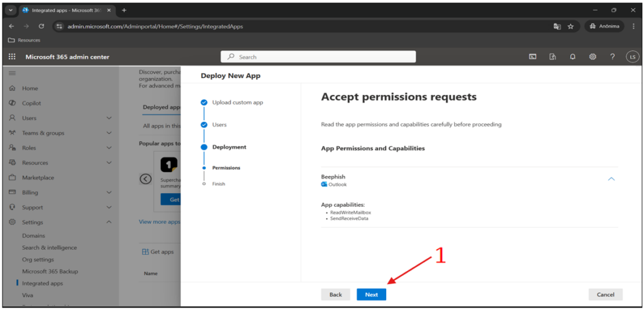Click the Outlook label under Beephish

[x=338, y=185]
